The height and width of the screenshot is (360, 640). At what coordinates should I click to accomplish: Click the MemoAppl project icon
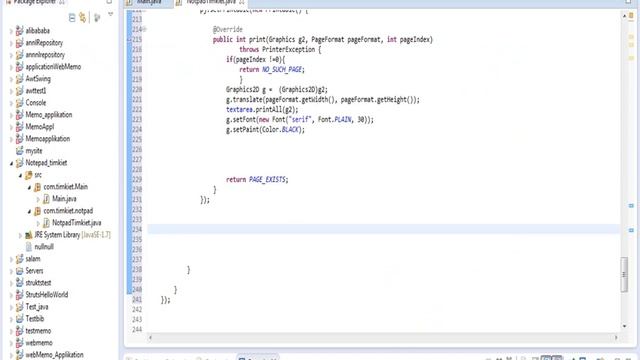tap(19, 127)
